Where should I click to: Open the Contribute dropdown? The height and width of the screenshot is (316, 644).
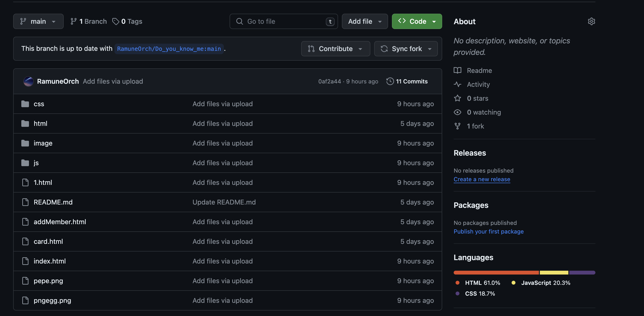coord(335,49)
